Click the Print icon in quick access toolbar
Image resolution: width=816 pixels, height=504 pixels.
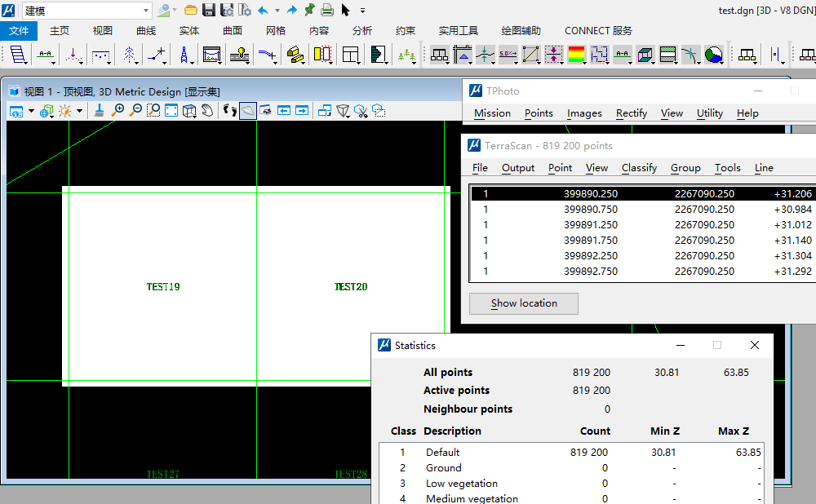tap(327, 10)
